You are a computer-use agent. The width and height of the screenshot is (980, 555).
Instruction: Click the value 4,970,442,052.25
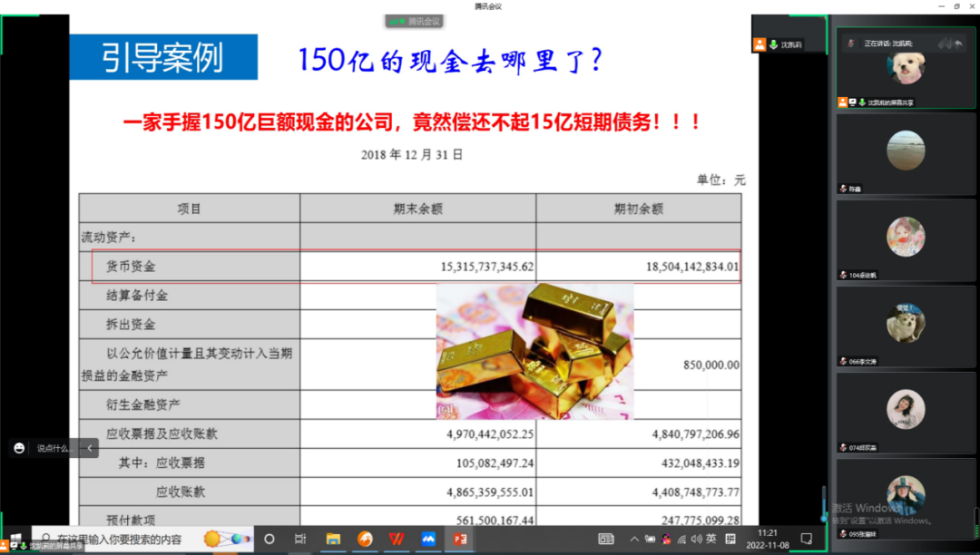(x=490, y=433)
